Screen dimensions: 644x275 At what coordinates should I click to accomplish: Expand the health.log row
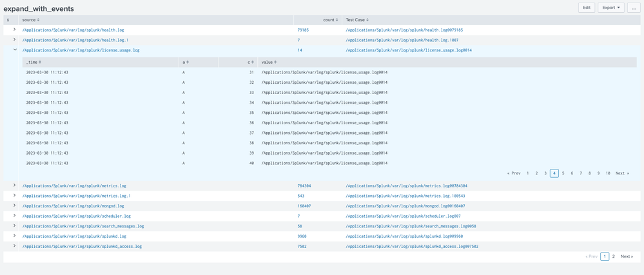(x=14, y=30)
